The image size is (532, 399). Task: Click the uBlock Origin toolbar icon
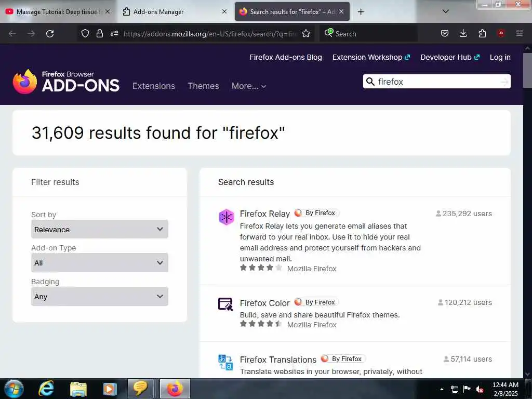pos(501,33)
